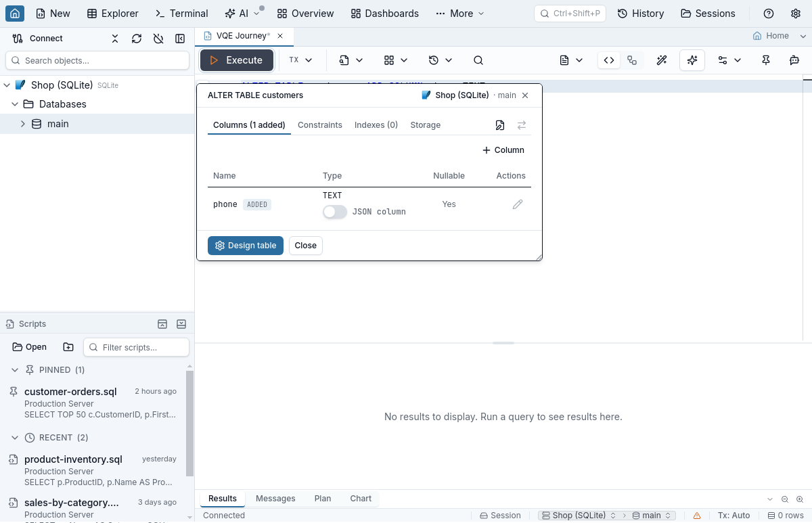Click the results panel collapse chevron
Screen dimensions: 812x523
tap(770, 499)
